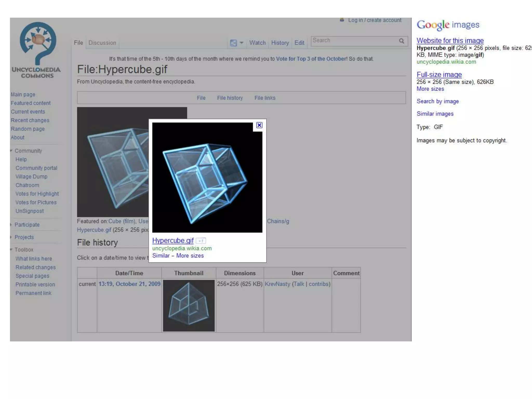The image size is (532, 399).
Task: Open the History tab
Action: [280, 43]
